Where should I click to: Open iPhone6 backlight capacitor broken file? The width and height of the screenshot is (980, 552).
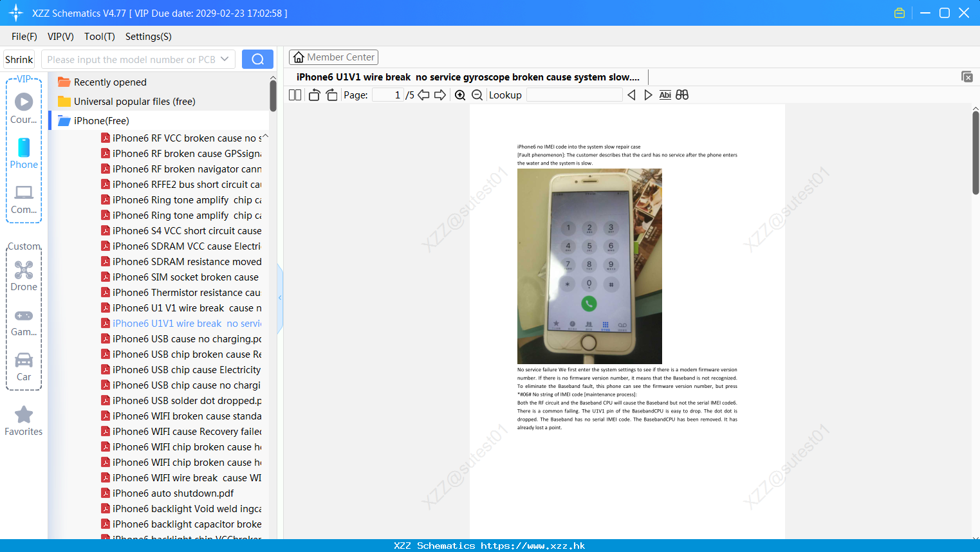coord(181,524)
